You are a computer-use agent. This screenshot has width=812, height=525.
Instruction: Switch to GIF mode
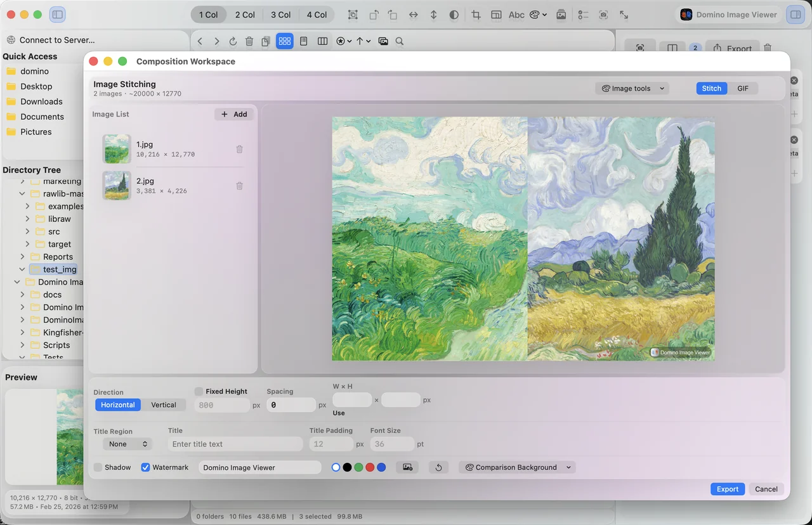point(743,89)
